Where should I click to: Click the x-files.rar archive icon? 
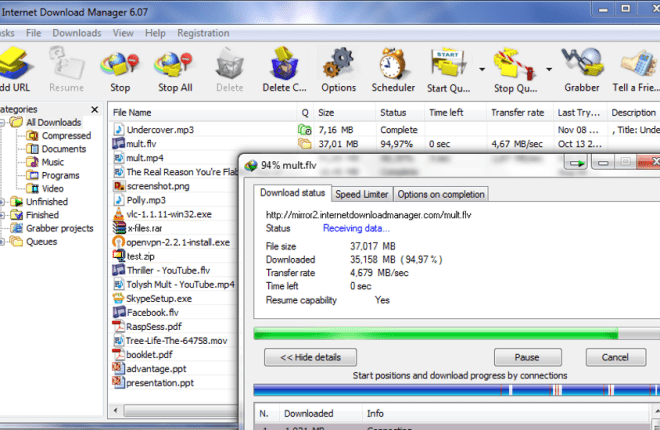click(119, 228)
